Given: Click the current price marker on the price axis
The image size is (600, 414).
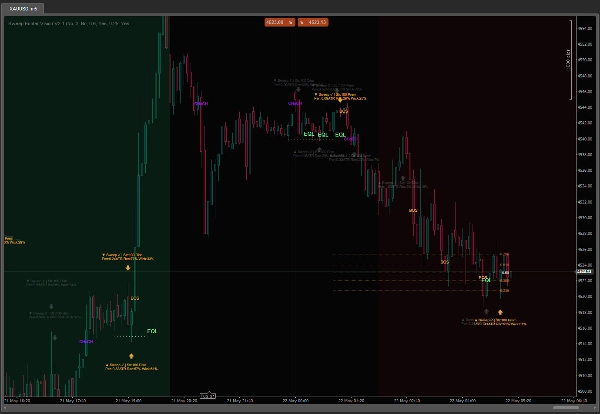Looking at the screenshot, I should pos(584,271).
